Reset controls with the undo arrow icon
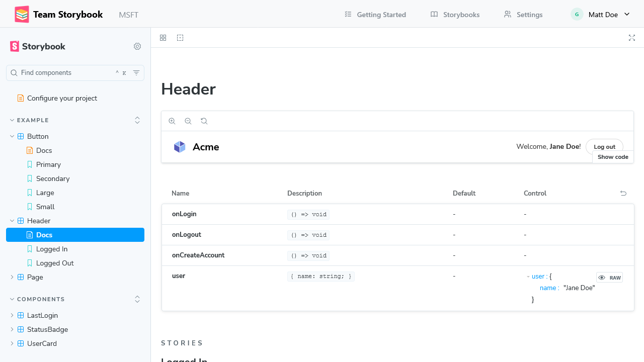644x362 pixels. [x=623, y=193]
